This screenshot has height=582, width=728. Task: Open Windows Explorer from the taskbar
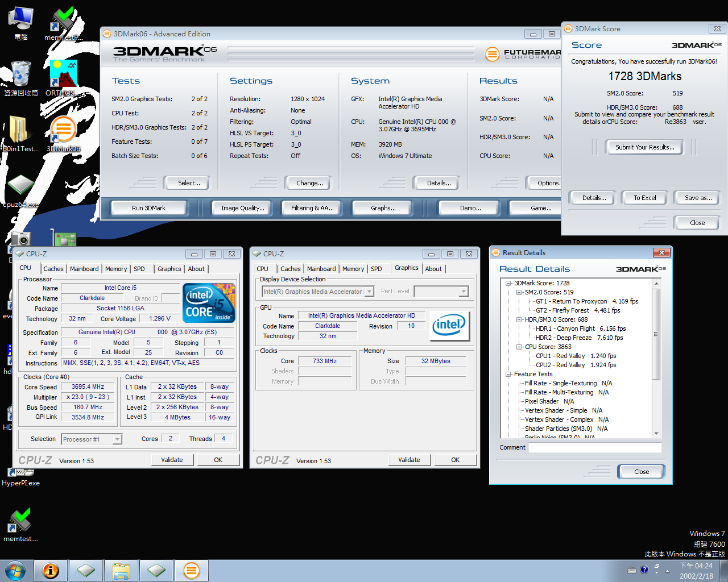tap(121, 571)
